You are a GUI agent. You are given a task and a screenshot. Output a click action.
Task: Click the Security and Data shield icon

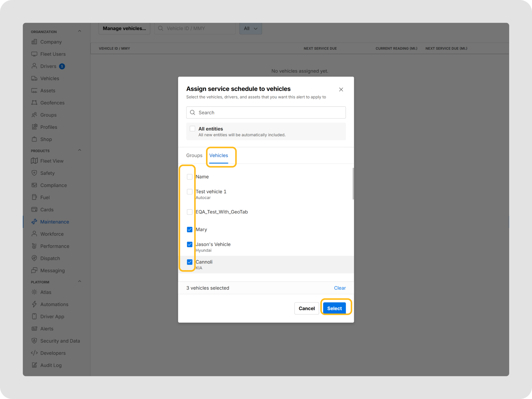coord(34,341)
